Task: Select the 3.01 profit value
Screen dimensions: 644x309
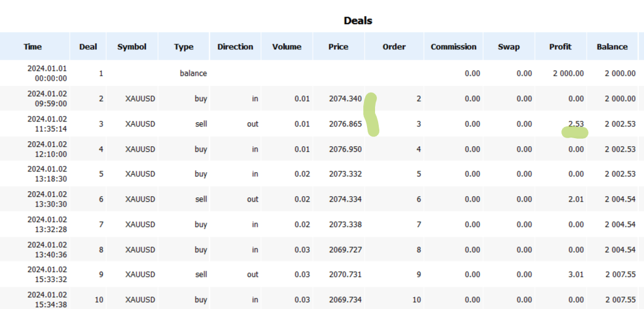Action: click(576, 274)
